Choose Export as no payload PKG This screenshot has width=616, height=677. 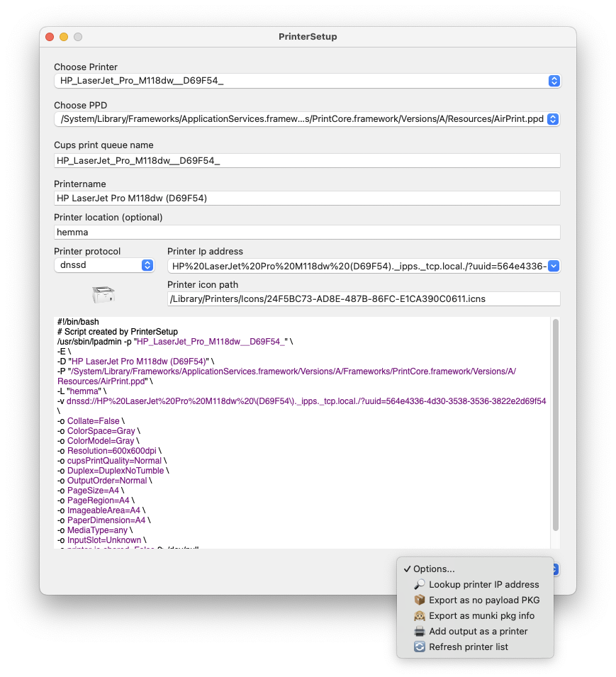[x=484, y=600]
